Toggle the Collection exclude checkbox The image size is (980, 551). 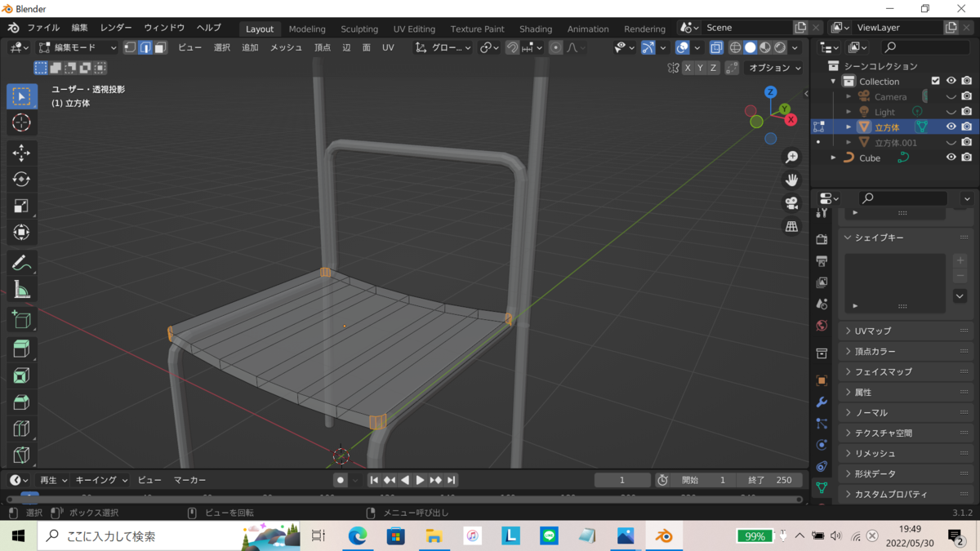(936, 81)
